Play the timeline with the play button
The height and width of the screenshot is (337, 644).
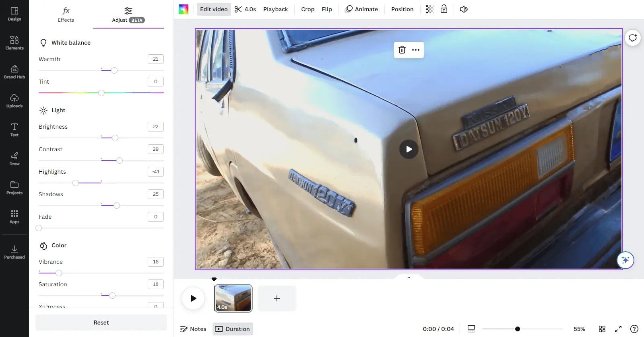coord(193,298)
